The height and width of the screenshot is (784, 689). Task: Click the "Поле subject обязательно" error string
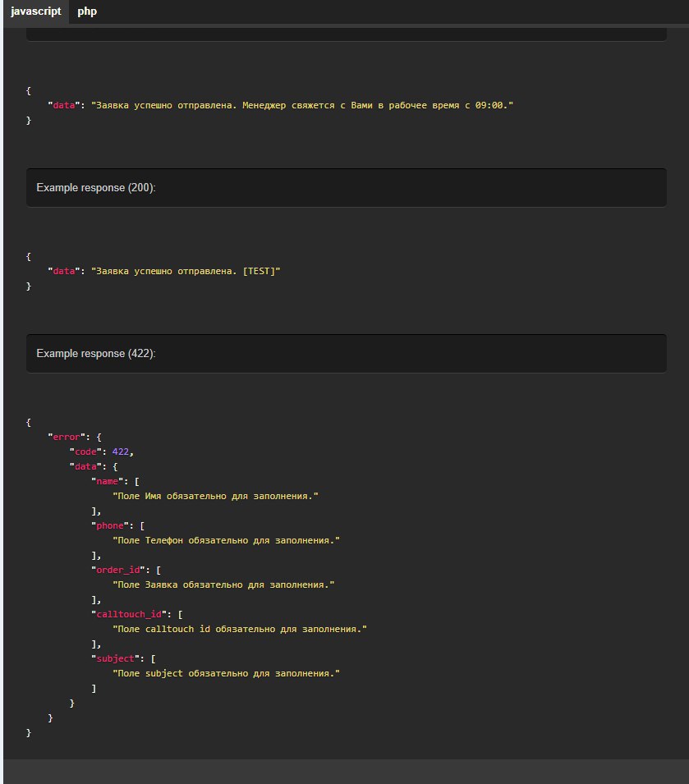226,673
